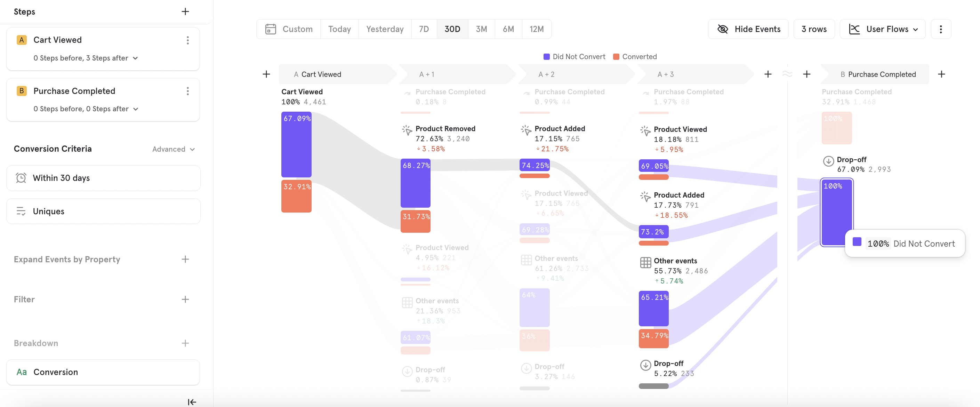The image size is (980, 407).
Task: Click the calendar Custom date icon
Action: [271, 29]
